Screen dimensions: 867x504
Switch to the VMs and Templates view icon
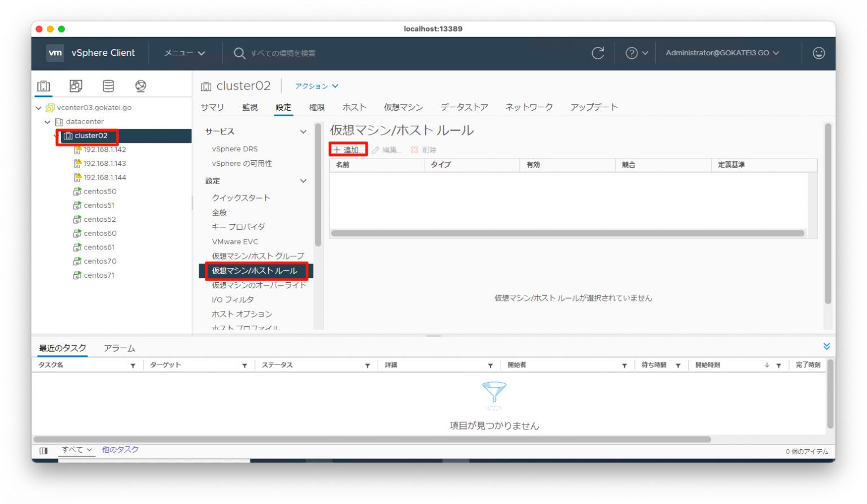click(x=76, y=86)
